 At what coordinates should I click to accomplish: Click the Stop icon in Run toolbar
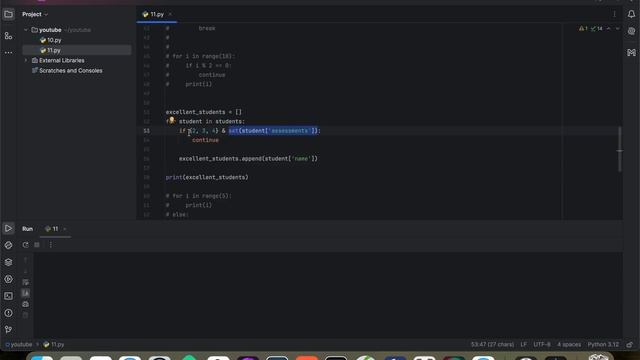[37, 245]
